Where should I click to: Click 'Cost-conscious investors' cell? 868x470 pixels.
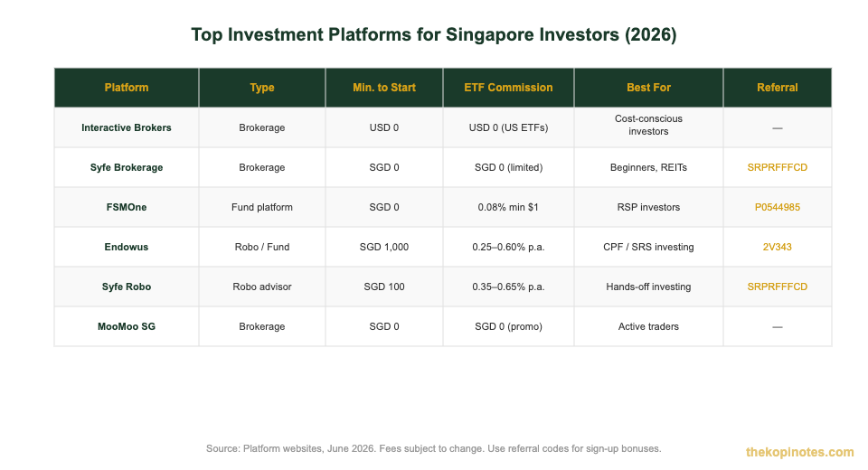[x=648, y=127]
